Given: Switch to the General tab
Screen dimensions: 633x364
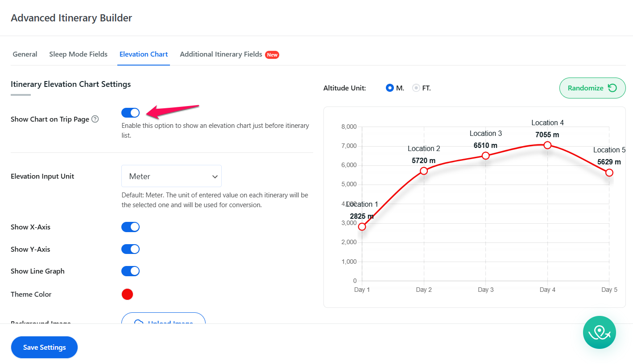Looking at the screenshot, I should (25, 54).
